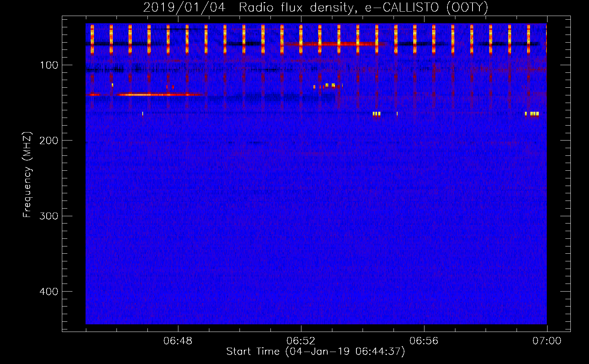Click the plot title '2019/01/04 Radio flux density, e-CALLISTO (OOTY)'
This screenshot has width=589, height=364.
pos(315,7)
